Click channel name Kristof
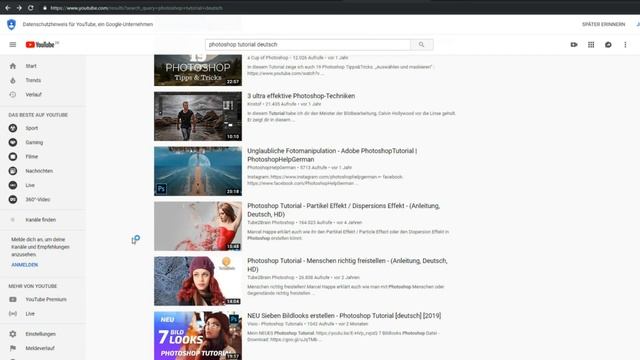Viewport: 640px width, 360px height. (254, 104)
